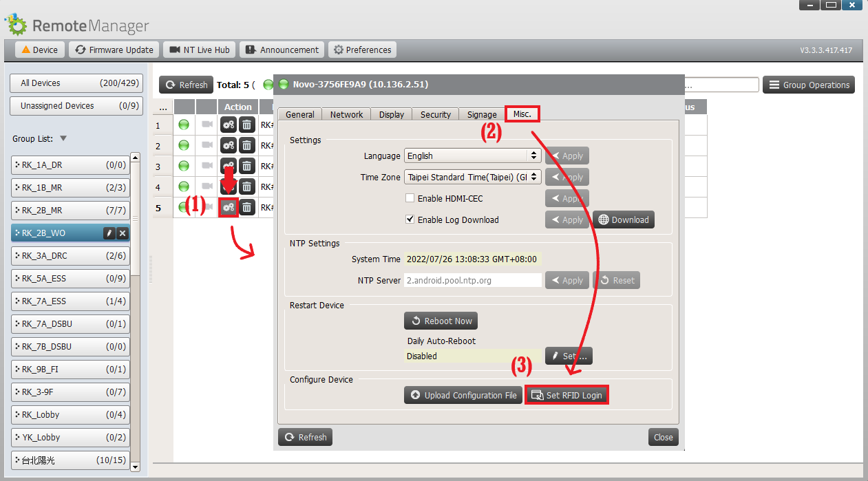Open the Firmware Update tool
Image resolution: width=868 pixels, height=481 pixels.
coord(114,49)
